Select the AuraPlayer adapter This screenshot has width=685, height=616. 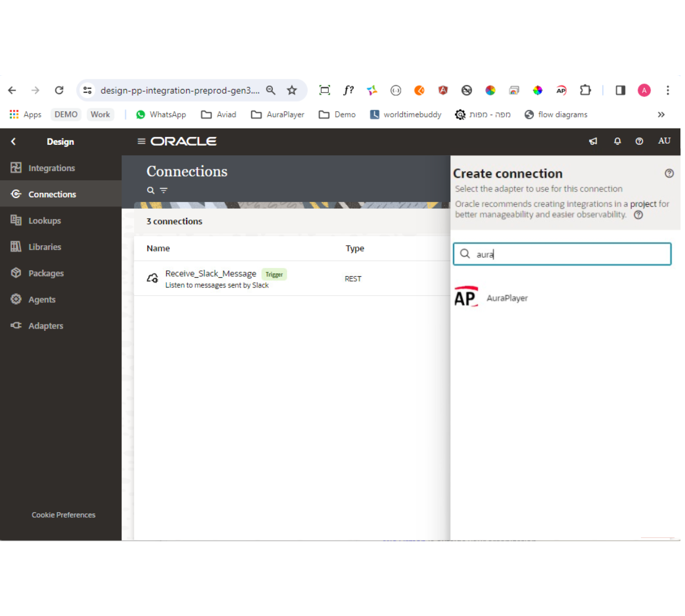coord(491,297)
